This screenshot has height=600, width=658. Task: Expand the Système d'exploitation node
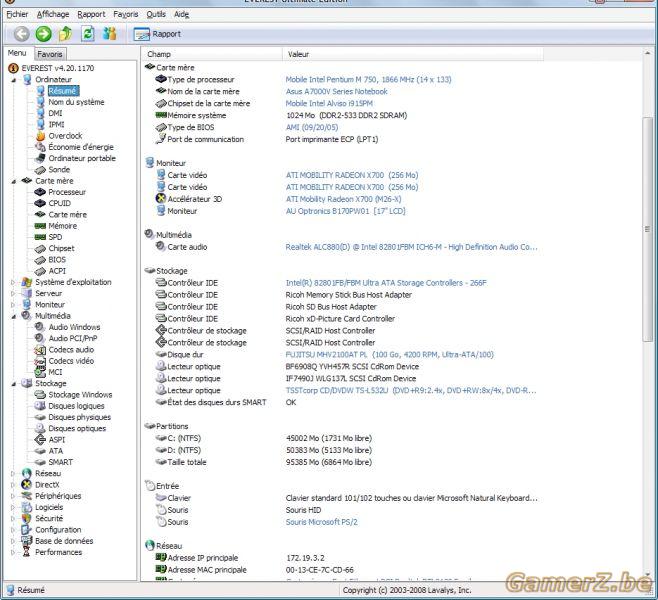[x=13, y=282]
